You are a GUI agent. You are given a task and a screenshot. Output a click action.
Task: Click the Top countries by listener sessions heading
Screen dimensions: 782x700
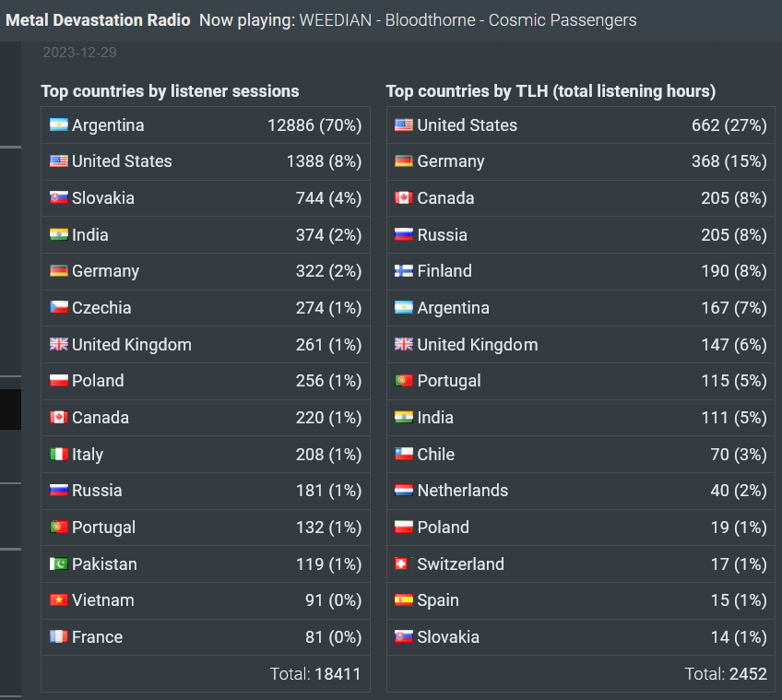click(x=170, y=91)
